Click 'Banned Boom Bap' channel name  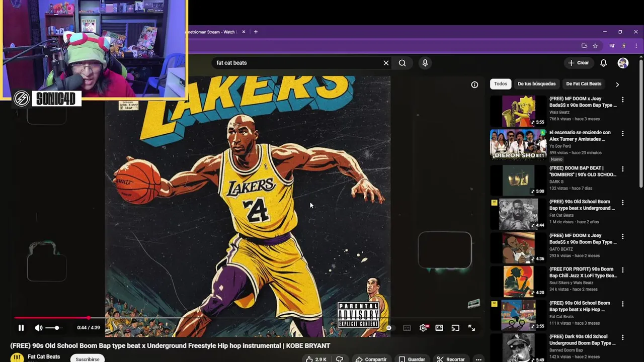click(566, 350)
